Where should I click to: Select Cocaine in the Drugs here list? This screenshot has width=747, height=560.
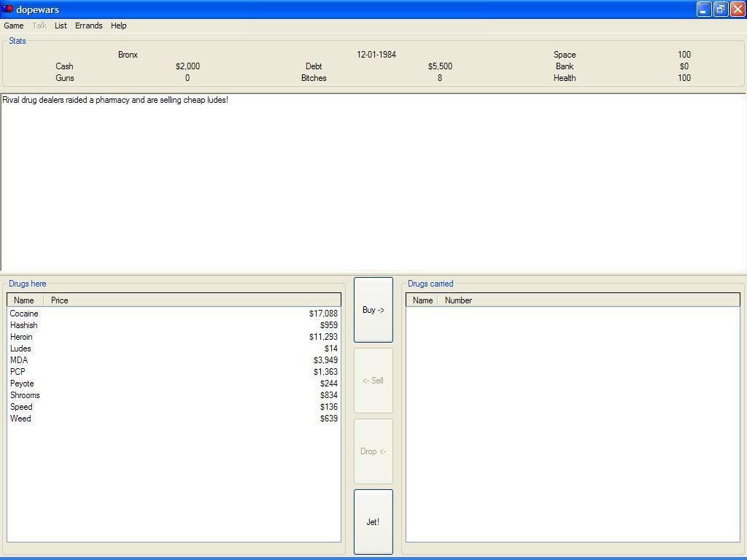point(24,314)
